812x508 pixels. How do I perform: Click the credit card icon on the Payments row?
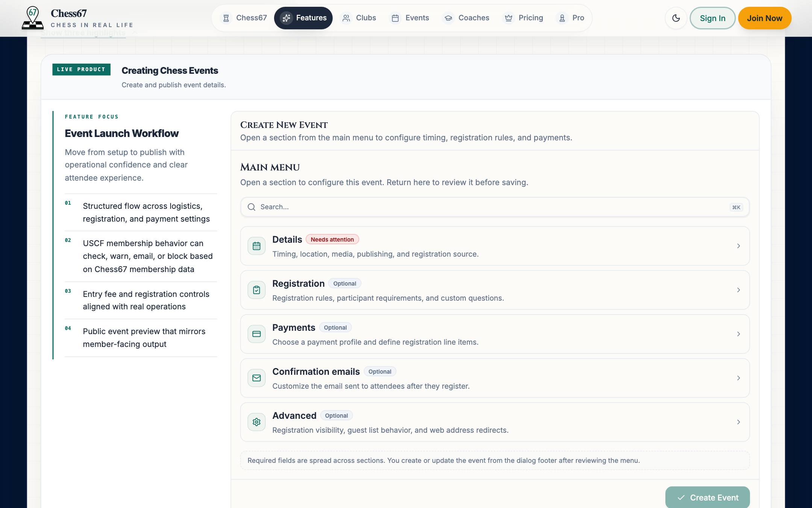tap(256, 334)
